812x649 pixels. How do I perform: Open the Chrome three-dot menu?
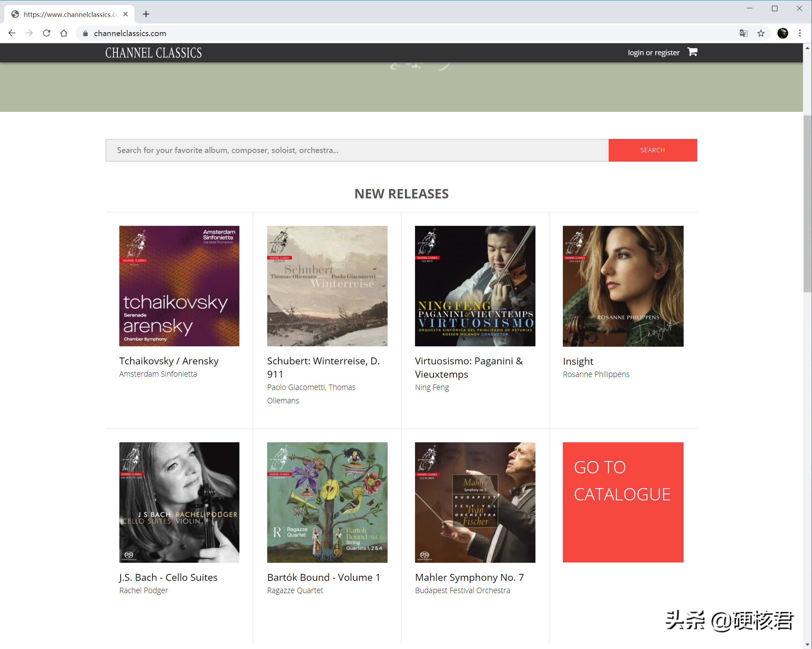800,33
